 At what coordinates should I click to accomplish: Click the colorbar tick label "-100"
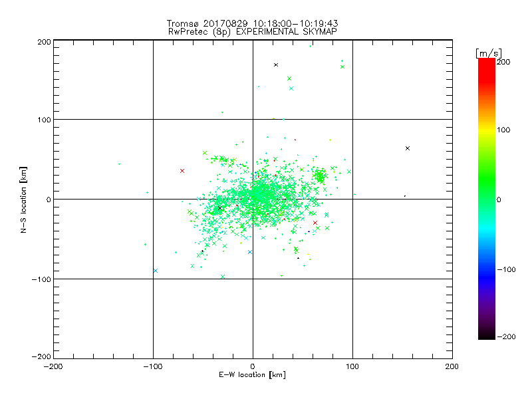pos(506,269)
